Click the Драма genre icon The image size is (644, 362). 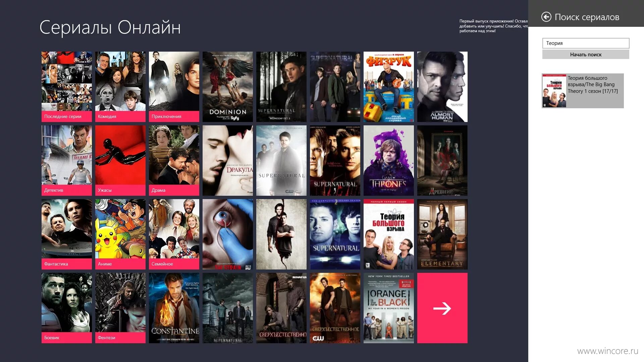point(174,160)
